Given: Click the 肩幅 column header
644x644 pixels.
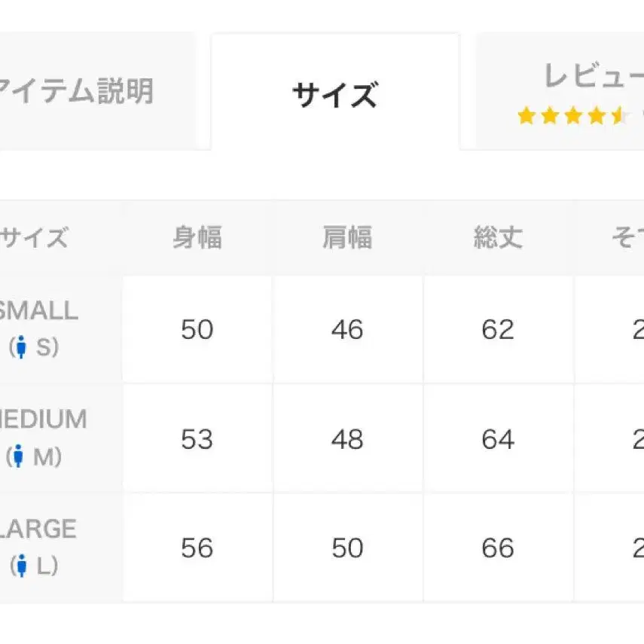Looking at the screenshot, I should 347,237.
